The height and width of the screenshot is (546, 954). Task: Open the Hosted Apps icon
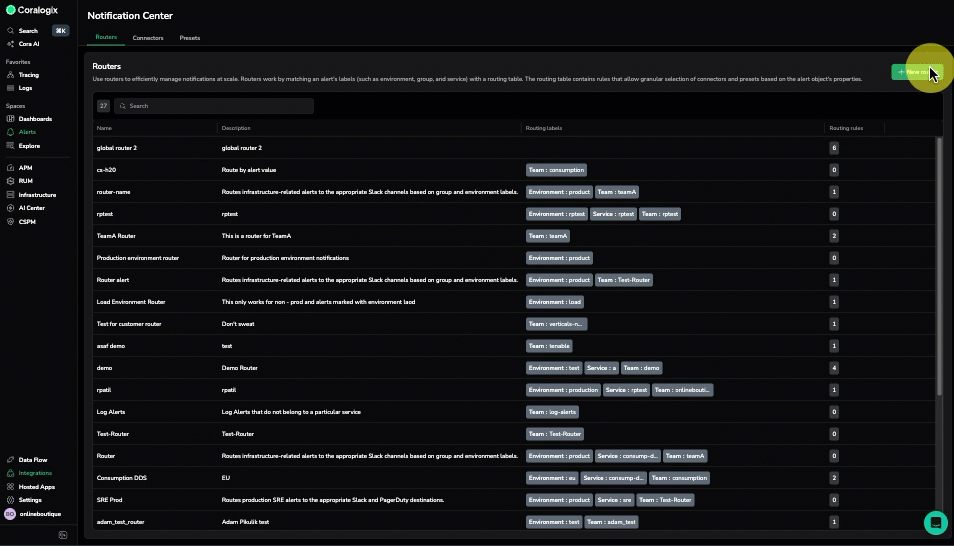point(10,487)
